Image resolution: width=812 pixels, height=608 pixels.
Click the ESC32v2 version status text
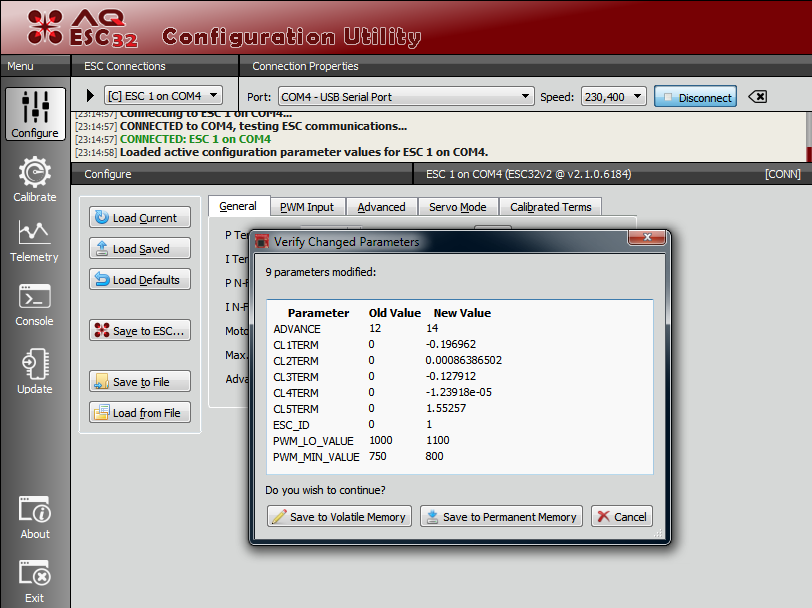pos(529,174)
